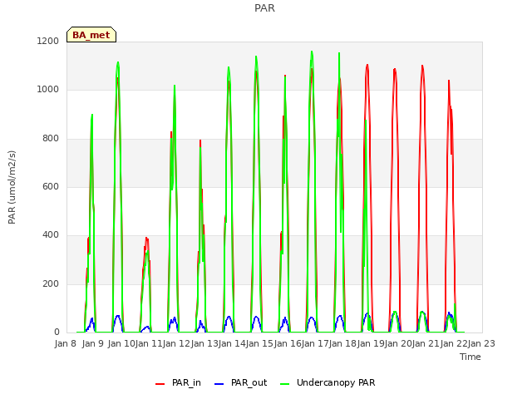This screenshot has width=532, height=399.
Task: Click the Jan 18 x-axis tick label
Action: (x=343, y=343)
